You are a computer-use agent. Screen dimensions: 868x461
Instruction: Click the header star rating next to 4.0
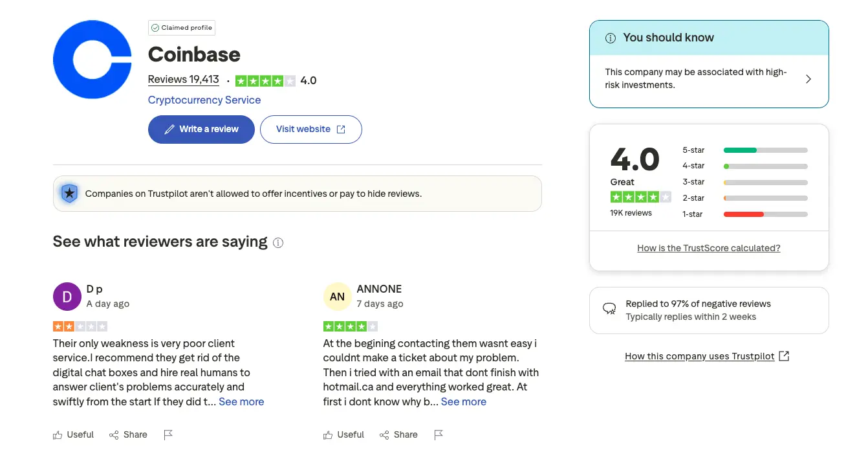pos(265,81)
